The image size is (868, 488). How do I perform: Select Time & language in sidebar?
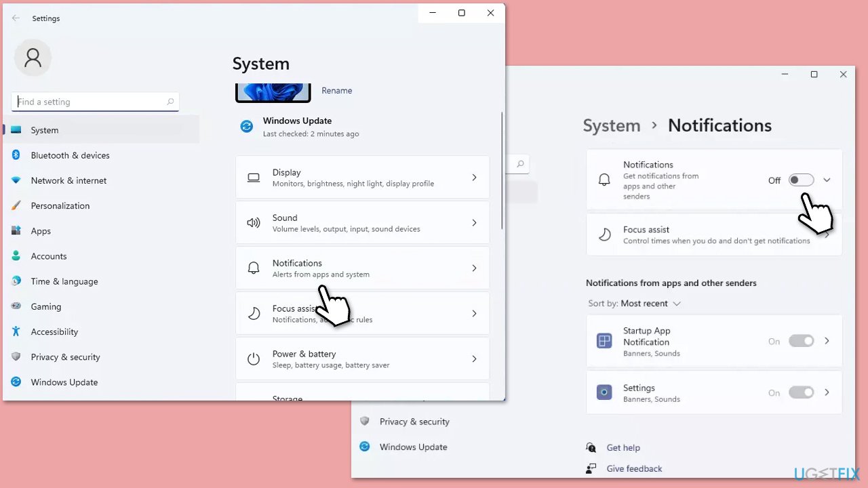tap(64, 281)
